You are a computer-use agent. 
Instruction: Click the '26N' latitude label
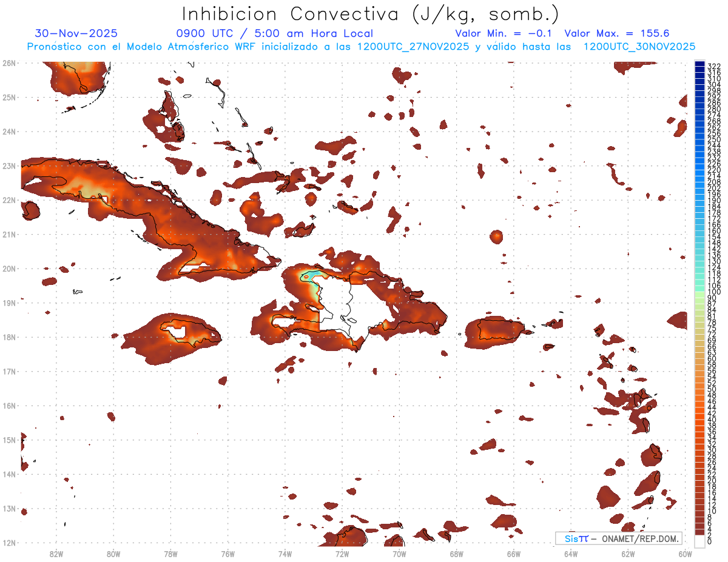pos(9,63)
